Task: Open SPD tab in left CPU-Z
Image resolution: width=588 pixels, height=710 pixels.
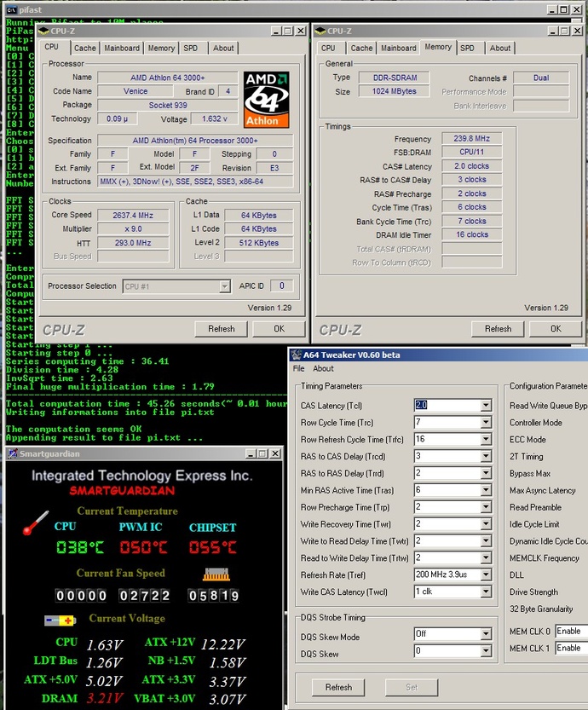Action: click(x=191, y=48)
